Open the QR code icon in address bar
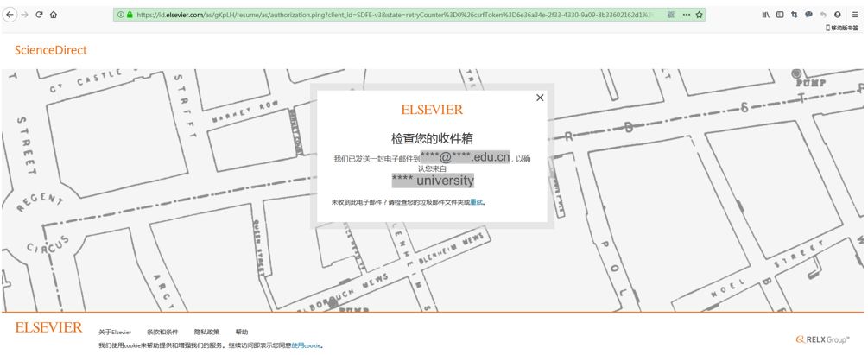 pos(671,15)
